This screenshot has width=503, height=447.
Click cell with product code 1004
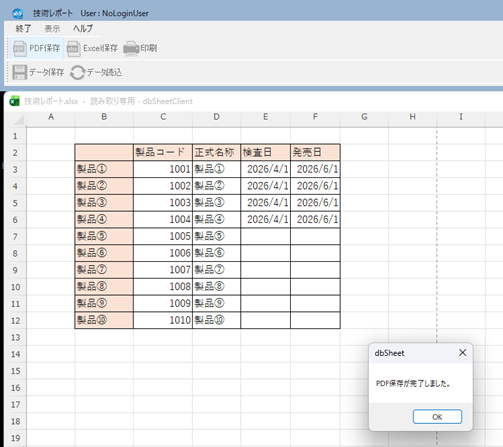[x=163, y=219]
